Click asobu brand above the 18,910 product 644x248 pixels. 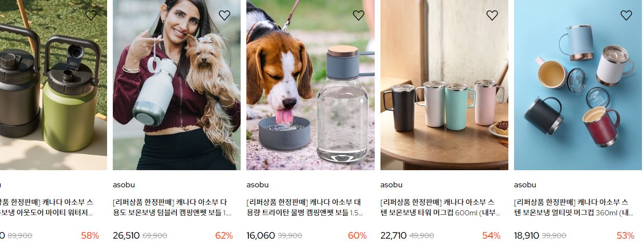click(x=525, y=185)
